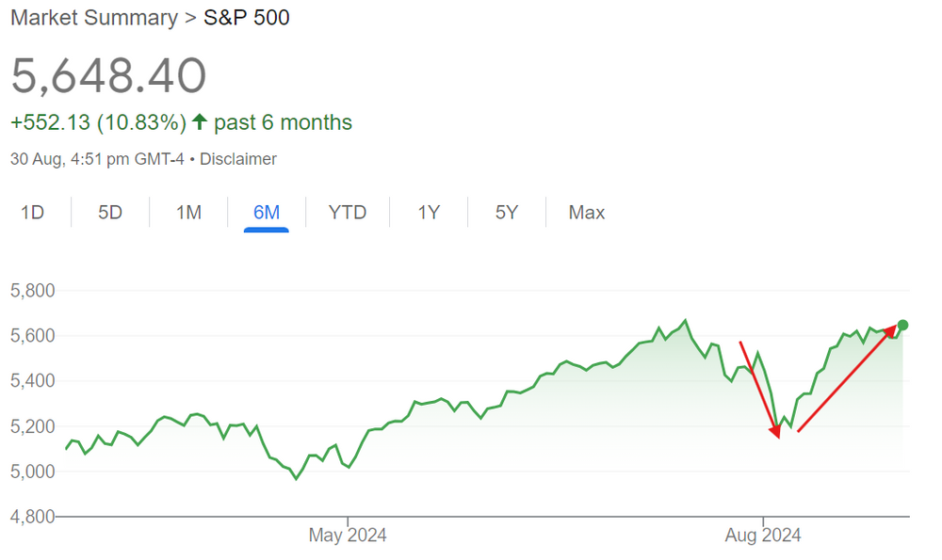Open the Disclaimer link
The height and width of the screenshot is (560, 942).
click(x=238, y=159)
